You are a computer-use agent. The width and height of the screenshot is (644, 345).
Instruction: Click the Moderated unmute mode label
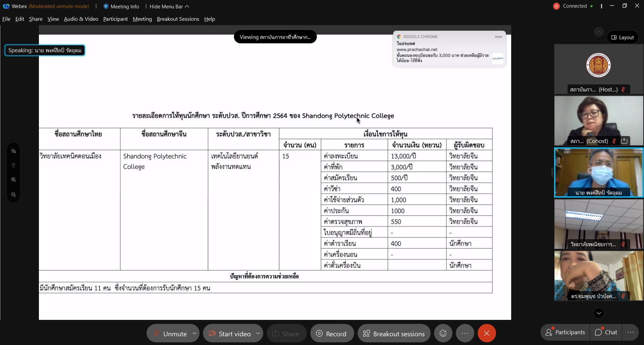pos(59,6)
